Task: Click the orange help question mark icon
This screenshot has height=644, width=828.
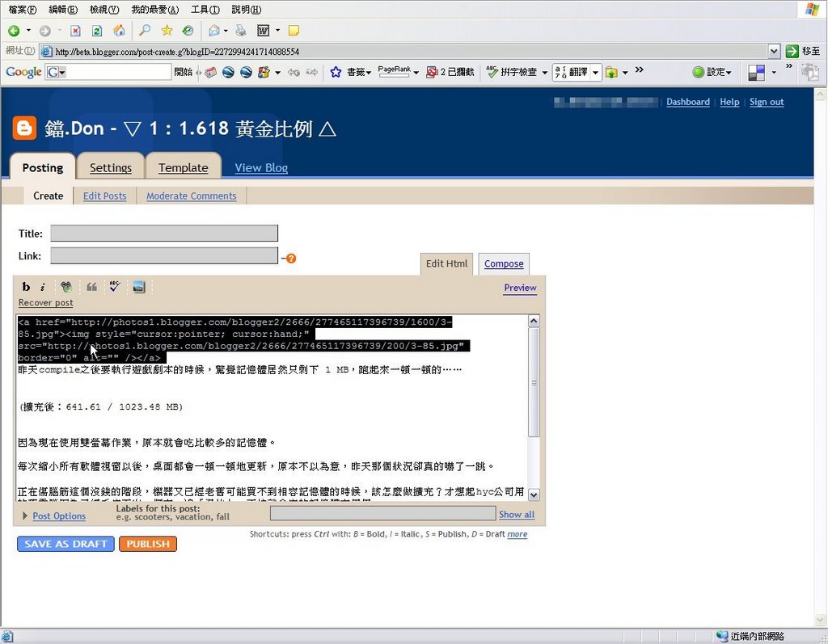Action: point(291,258)
